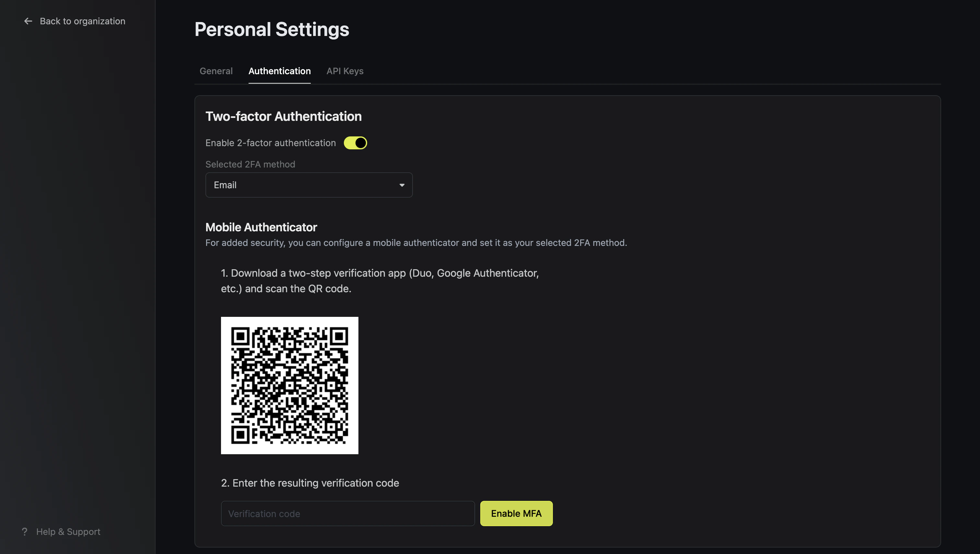Click the Personal Settings heading
980x554 pixels.
(x=272, y=29)
